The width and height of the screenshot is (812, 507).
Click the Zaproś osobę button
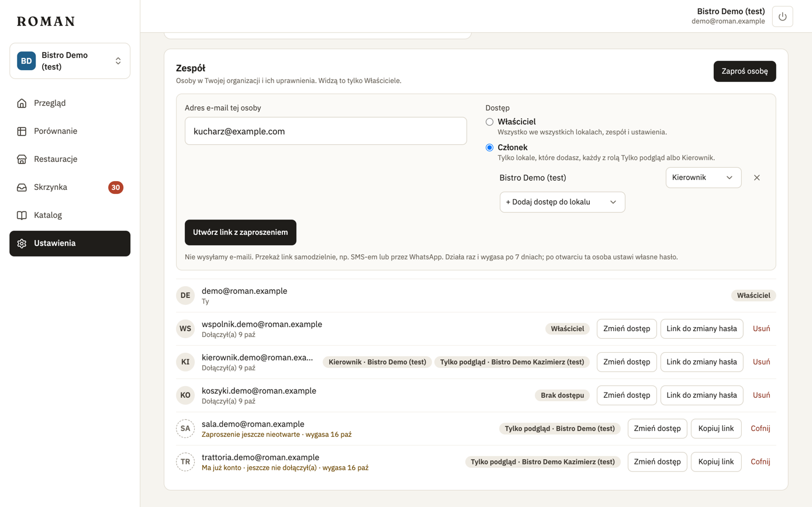pyautogui.click(x=745, y=71)
